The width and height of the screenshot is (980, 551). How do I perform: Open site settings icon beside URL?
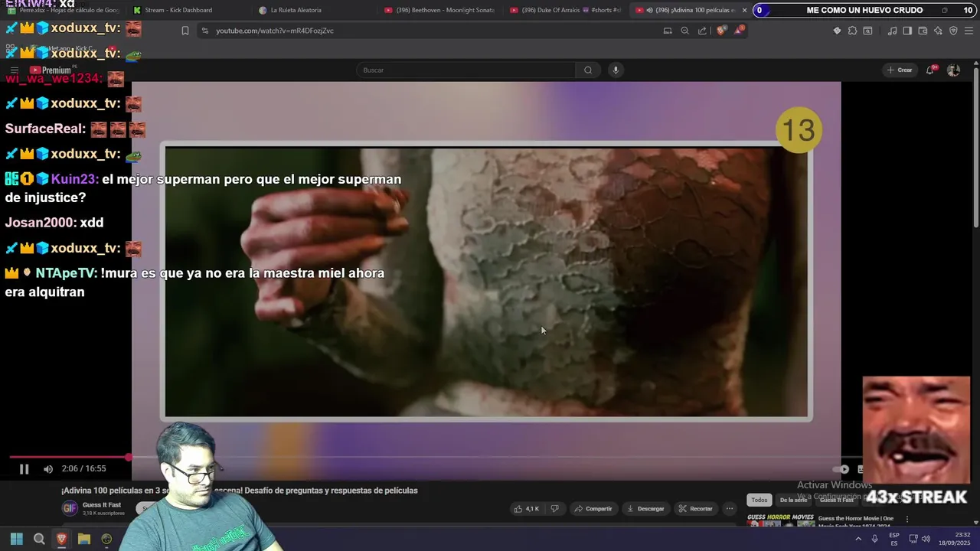(204, 31)
